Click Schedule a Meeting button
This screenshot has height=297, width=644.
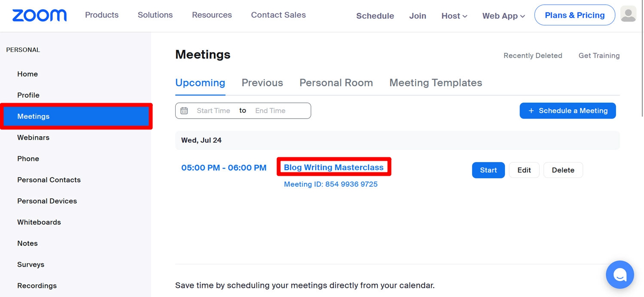568,111
